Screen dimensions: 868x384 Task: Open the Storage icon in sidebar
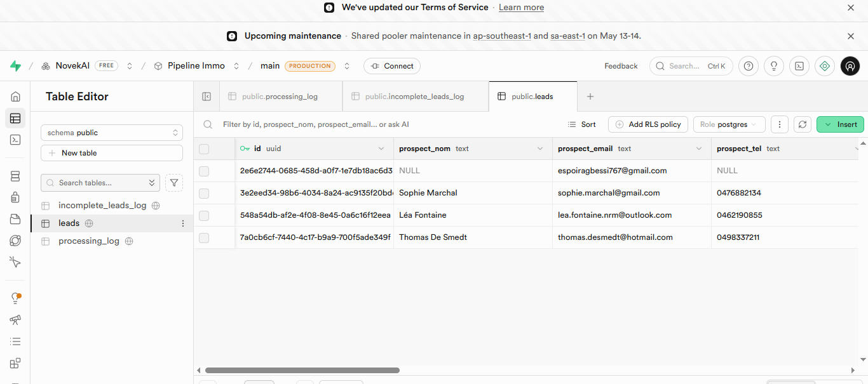(15, 219)
